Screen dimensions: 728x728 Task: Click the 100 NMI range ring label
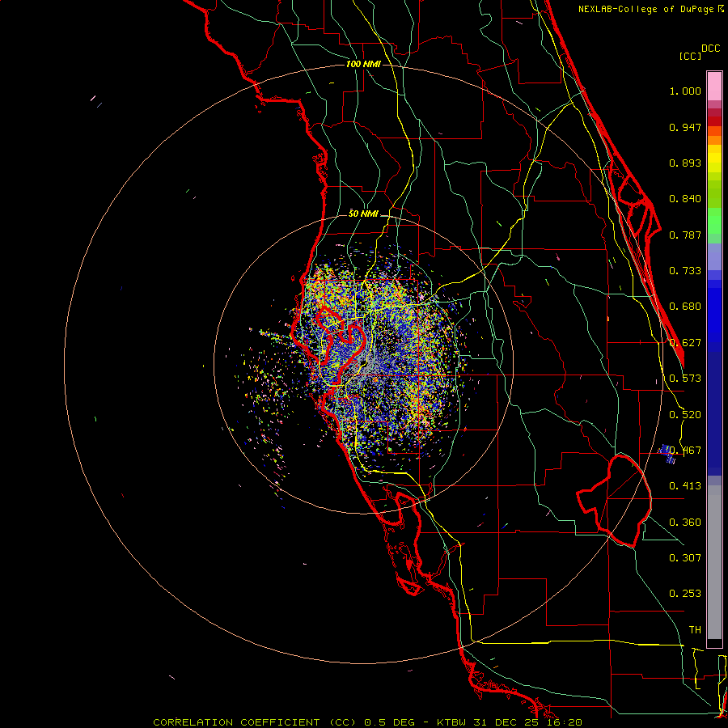tap(363, 64)
